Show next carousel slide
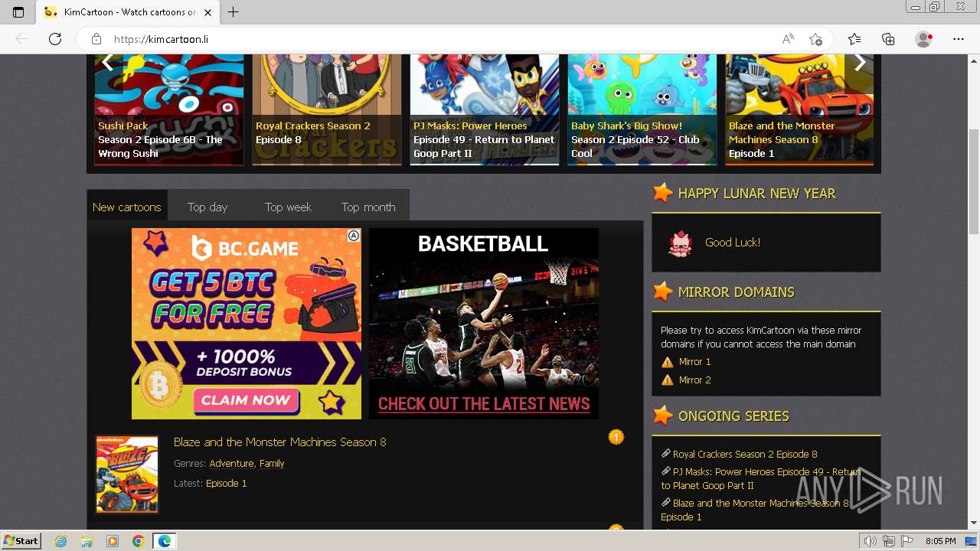Screen dimensions: 980x551 coord(860,62)
